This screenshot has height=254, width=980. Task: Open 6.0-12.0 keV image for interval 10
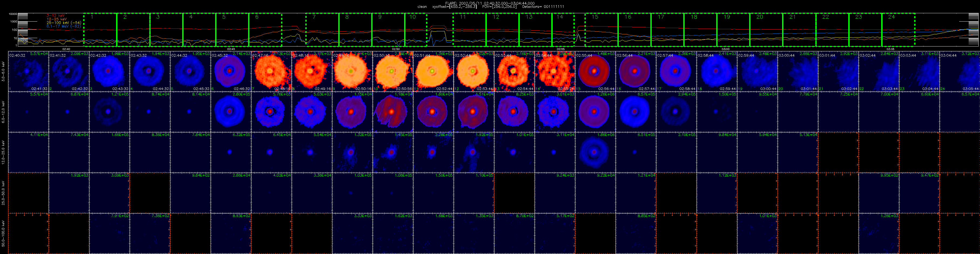(393, 112)
